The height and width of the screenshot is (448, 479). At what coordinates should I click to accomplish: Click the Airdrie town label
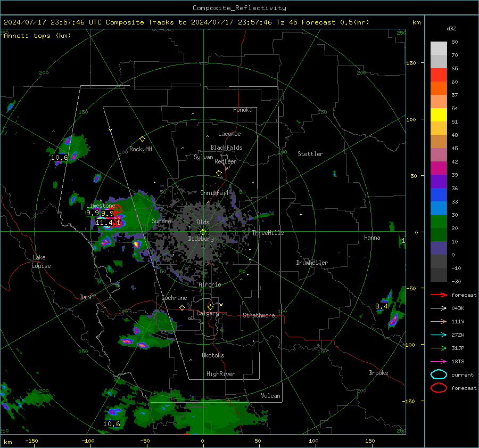coord(210,284)
